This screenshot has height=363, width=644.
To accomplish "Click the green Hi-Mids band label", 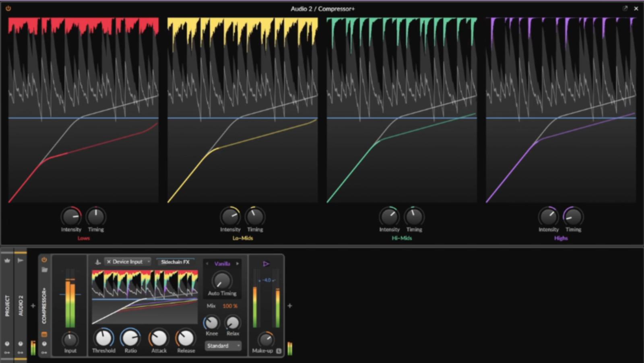I will click(402, 238).
